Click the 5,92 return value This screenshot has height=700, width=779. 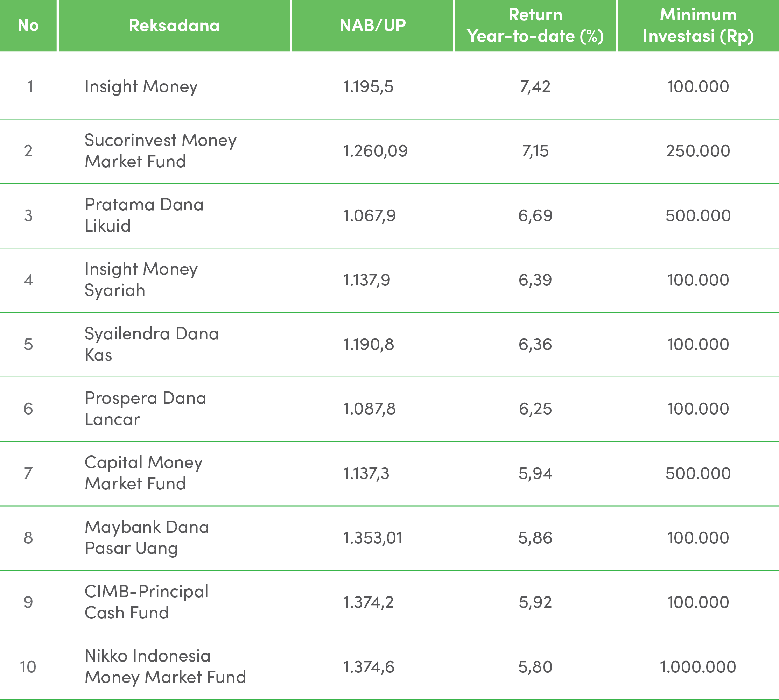click(535, 602)
